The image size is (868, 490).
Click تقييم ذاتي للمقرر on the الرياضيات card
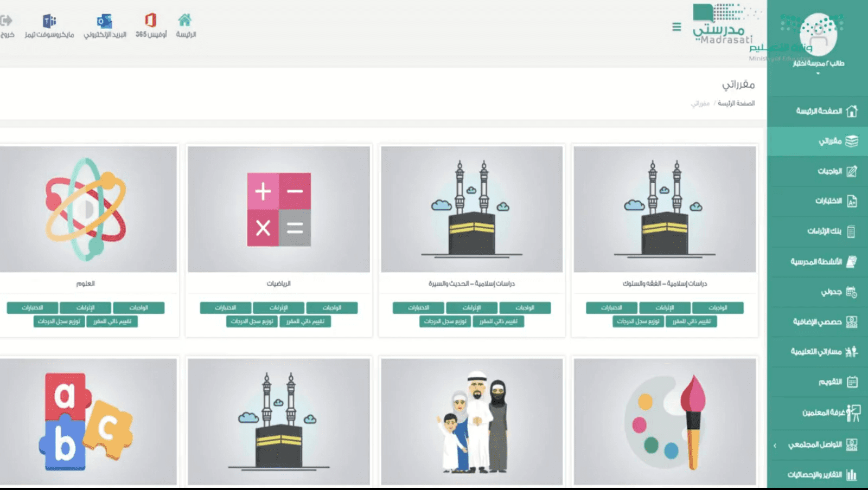coord(305,321)
